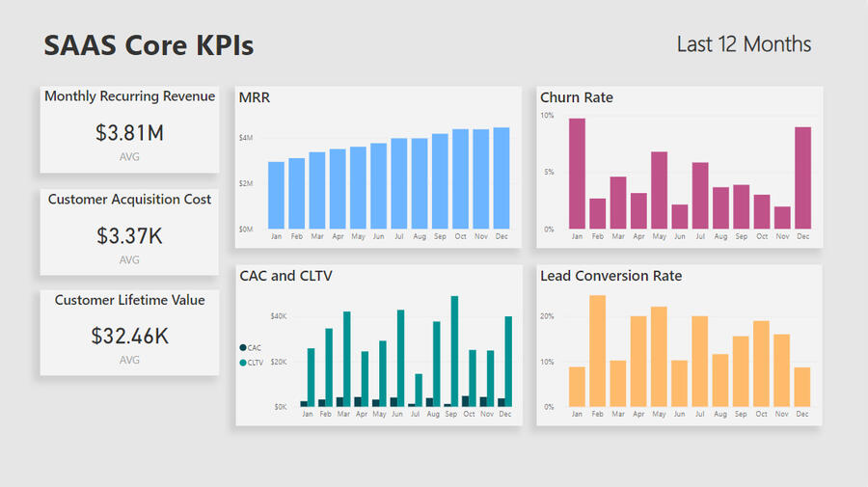Click the Monthly Recurring Revenue KPI card
Image resolution: width=868 pixels, height=487 pixels.
(129, 130)
